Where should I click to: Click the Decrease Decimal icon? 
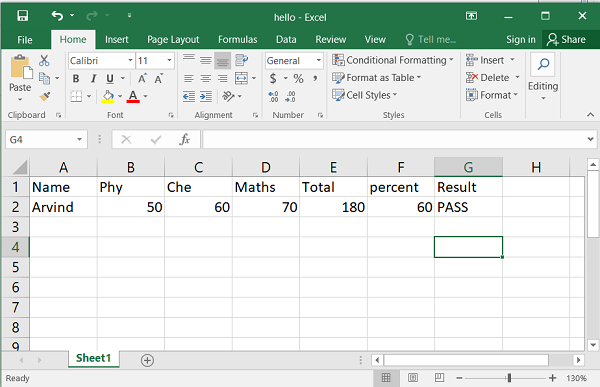tap(290, 96)
